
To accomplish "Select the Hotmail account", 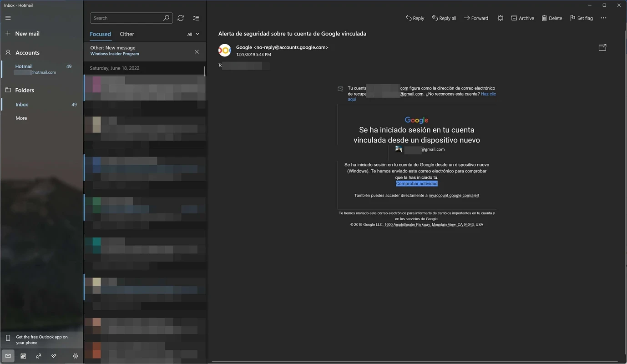I will pyautogui.click(x=42, y=69).
